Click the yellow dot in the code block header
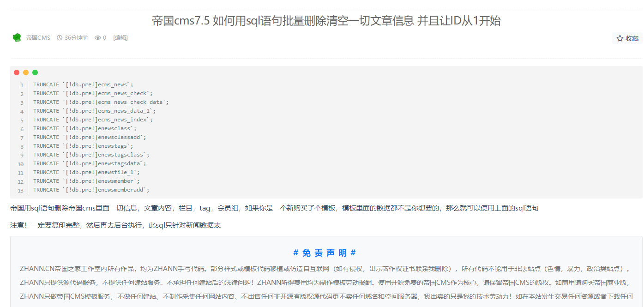This screenshot has width=644, height=307. pos(25,72)
